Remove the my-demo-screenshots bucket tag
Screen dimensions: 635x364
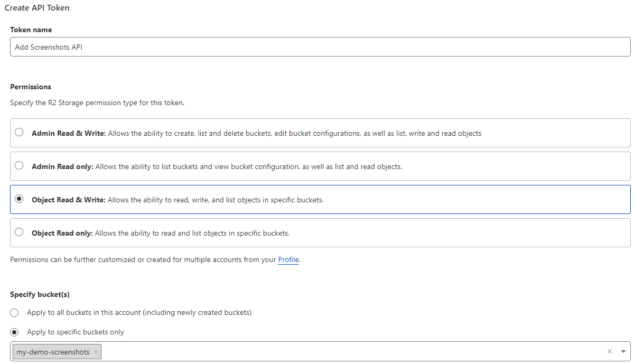[96, 352]
